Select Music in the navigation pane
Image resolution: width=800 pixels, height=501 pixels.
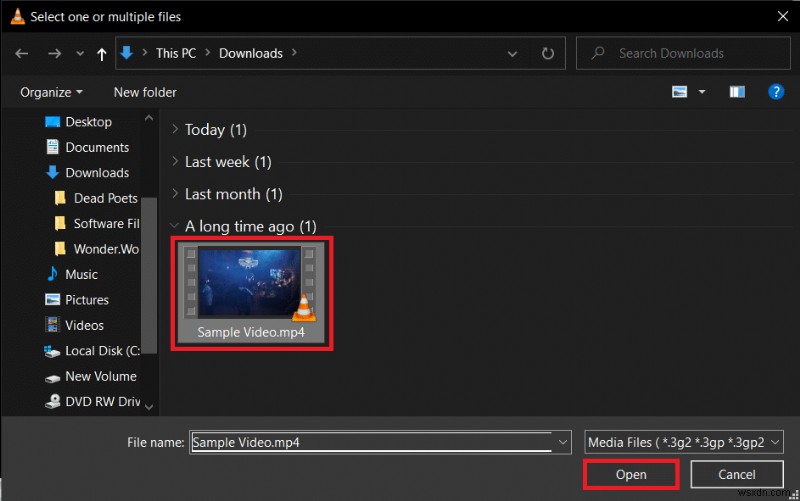point(81,275)
